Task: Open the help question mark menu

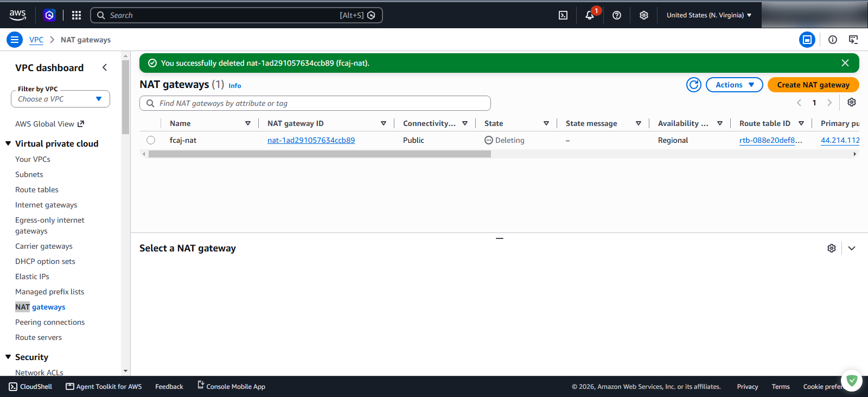Action: (x=617, y=15)
